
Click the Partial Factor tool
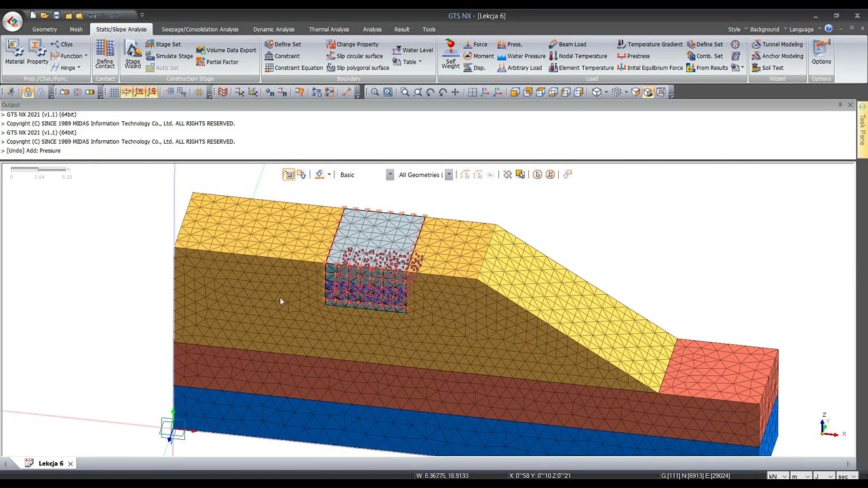click(217, 62)
